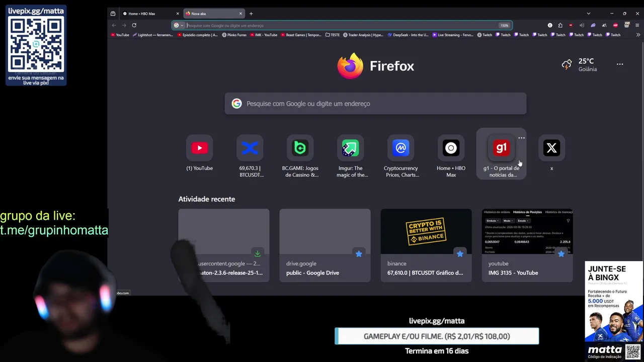Click the Atividade recente heading

pyautogui.click(x=207, y=199)
